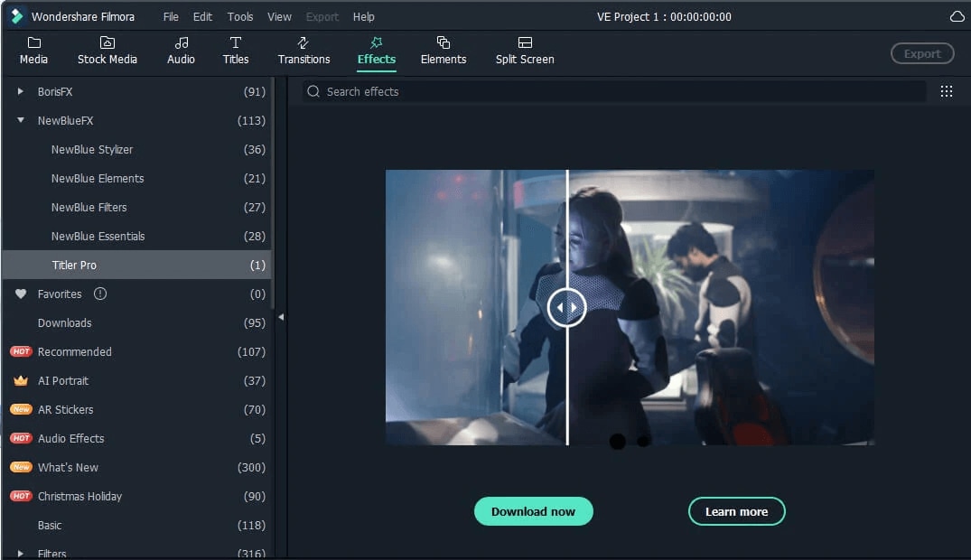
Task: Click the New badge beside What's New
Action: pos(21,467)
